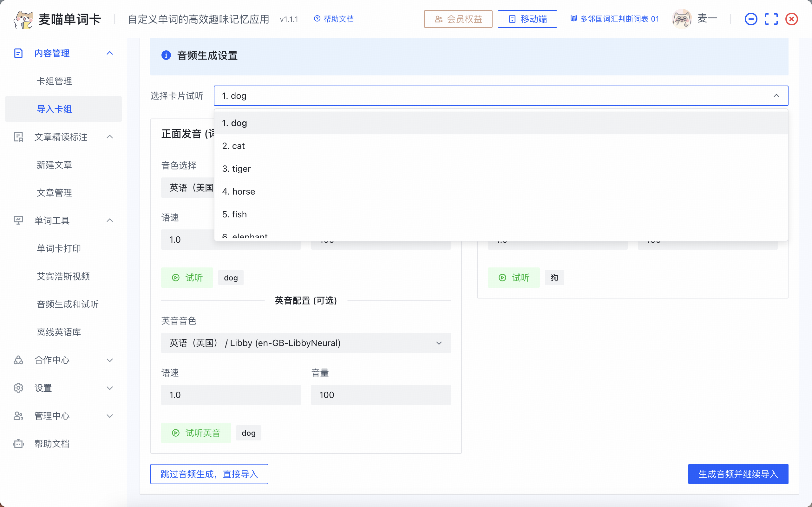Click the 管理中心 users icon

pos(18,416)
